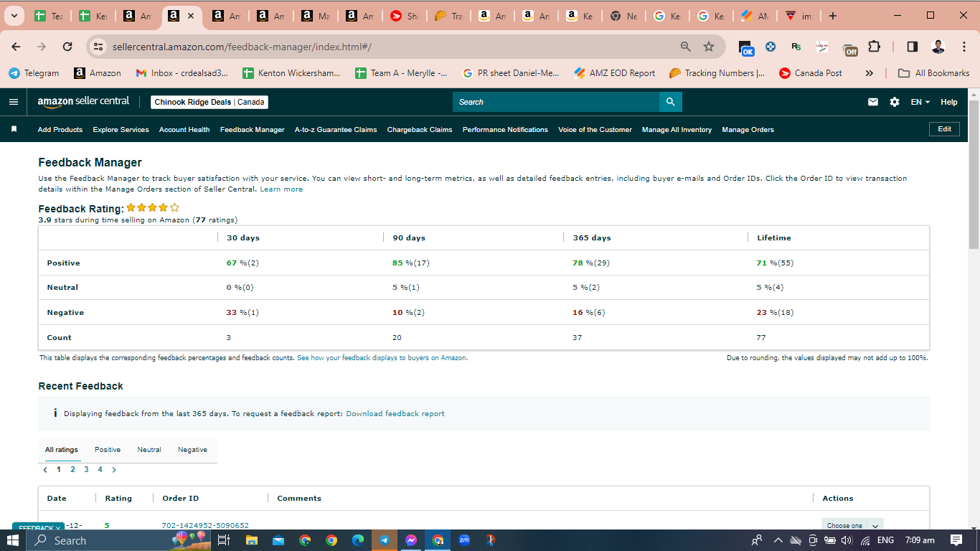
Task: Open the All Bookmarks folder
Action: click(935, 73)
